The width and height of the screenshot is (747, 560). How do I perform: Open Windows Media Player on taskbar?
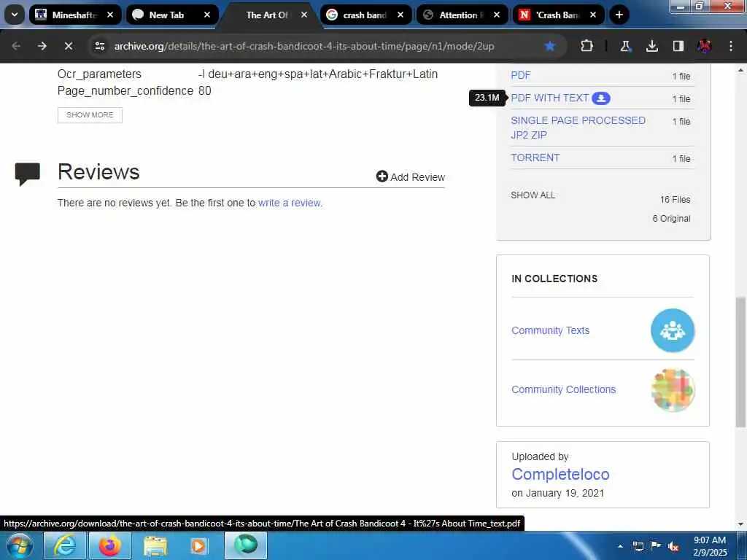[x=200, y=545]
